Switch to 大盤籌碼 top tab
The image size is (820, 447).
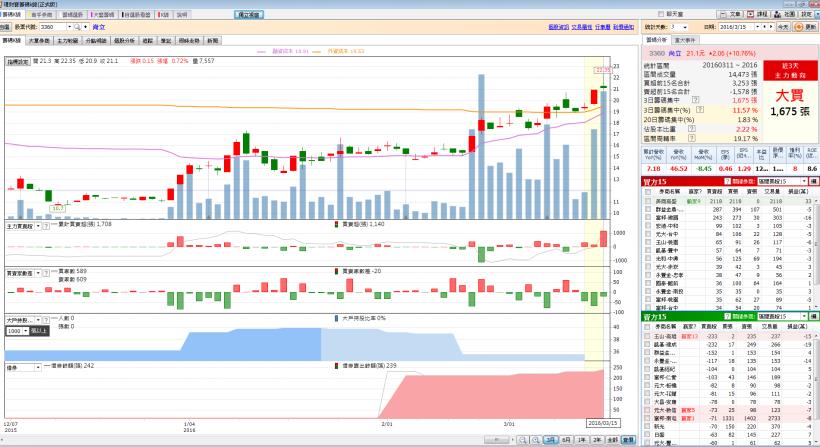pos(103,15)
